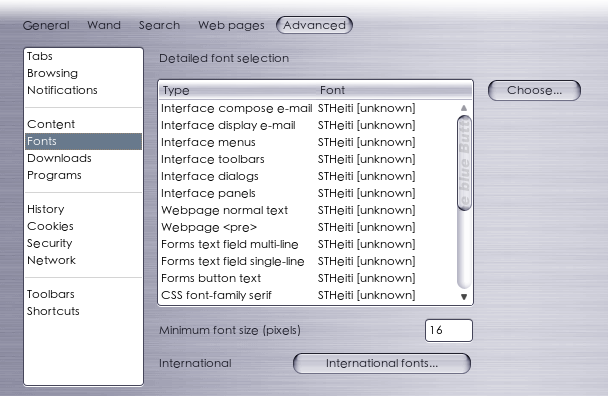Click the font list scrollbar thumb

(x=464, y=163)
